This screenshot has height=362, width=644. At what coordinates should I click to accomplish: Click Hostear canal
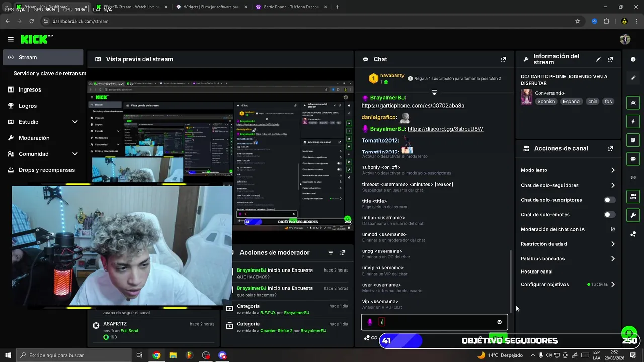pyautogui.click(x=536, y=271)
